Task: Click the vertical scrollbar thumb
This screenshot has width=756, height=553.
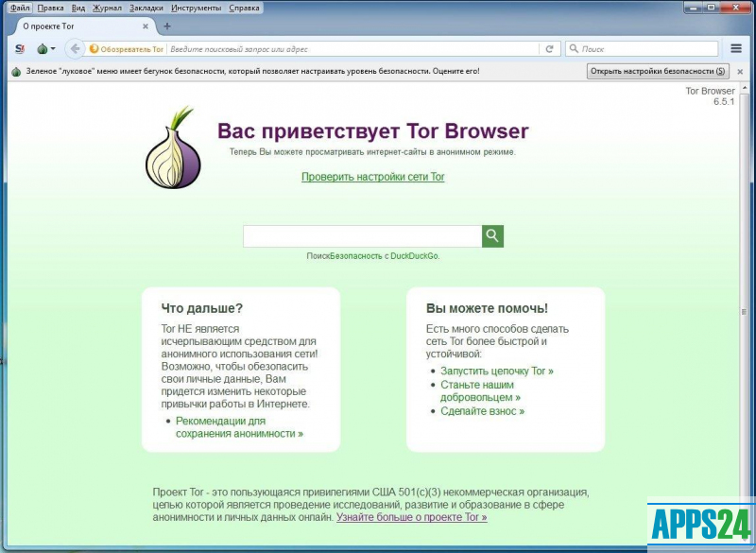Action: tap(744, 311)
